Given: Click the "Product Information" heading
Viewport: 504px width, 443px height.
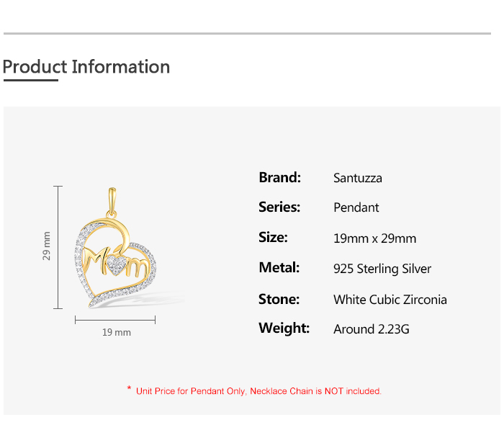Looking at the screenshot, I should click(x=86, y=67).
